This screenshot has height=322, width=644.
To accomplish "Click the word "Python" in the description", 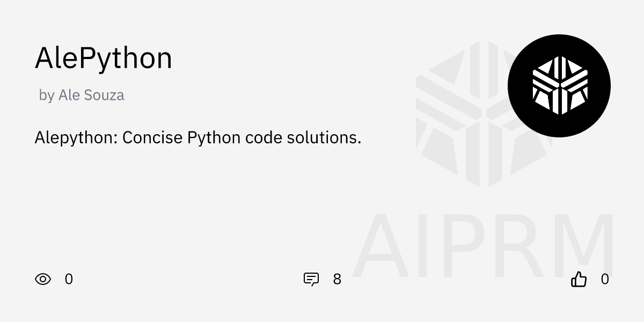I will click(x=214, y=138).
